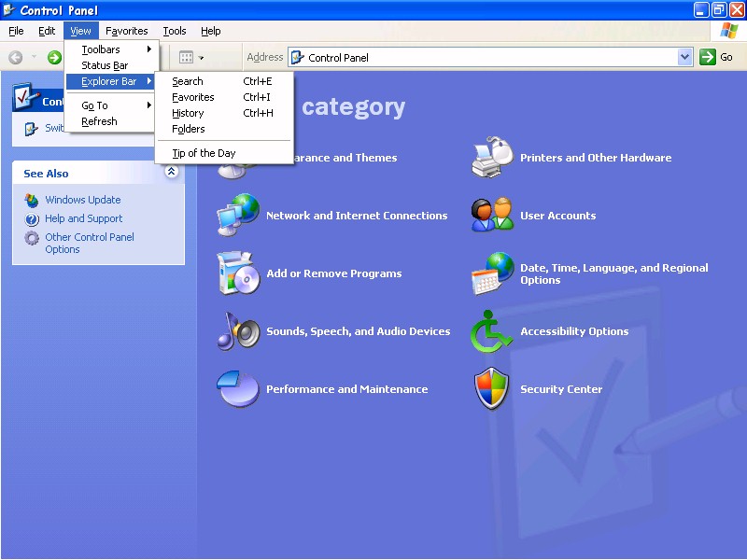This screenshot has height=560, width=747.
Task: Click the Security Center shield icon
Action: pos(492,389)
